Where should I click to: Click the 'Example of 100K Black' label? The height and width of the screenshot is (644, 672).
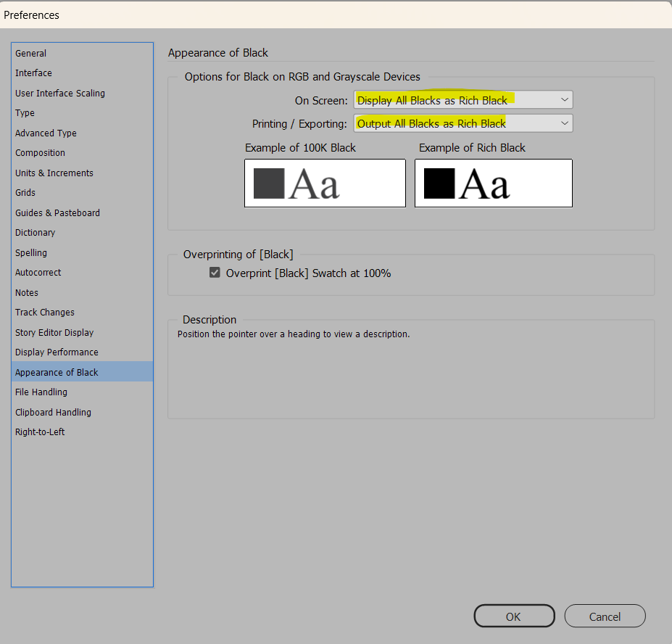(x=300, y=148)
